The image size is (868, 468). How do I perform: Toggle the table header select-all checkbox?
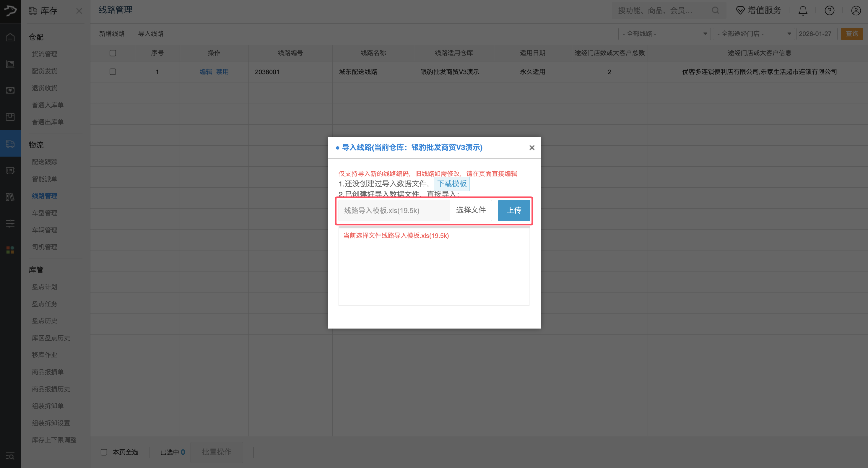[113, 53]
